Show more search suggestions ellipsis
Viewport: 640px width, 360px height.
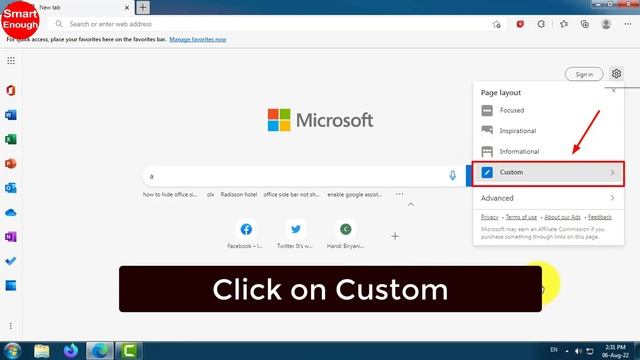coord(399,194)
